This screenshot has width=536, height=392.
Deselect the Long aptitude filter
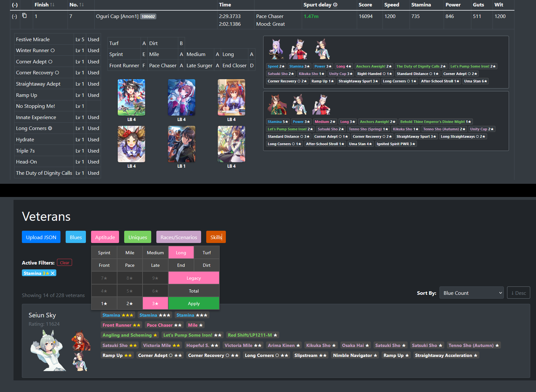(181, 253)
